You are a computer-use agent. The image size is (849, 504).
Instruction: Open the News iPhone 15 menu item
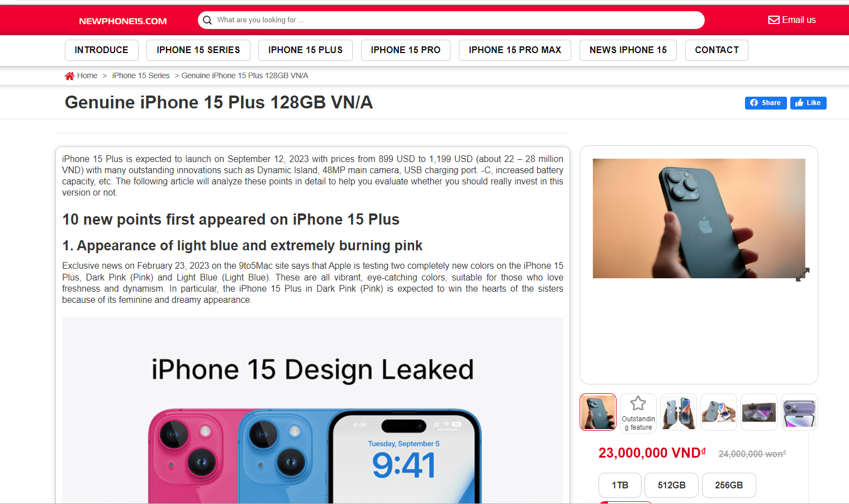[628, 50]
